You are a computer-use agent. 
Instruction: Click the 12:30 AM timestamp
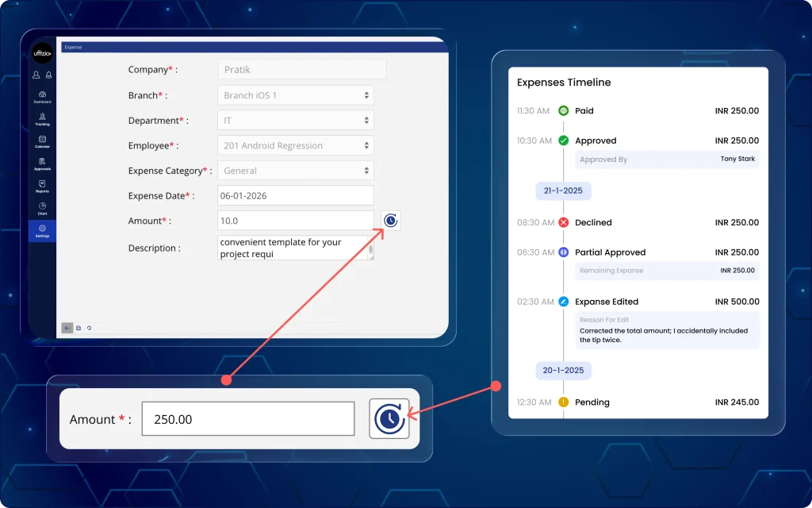534,402
